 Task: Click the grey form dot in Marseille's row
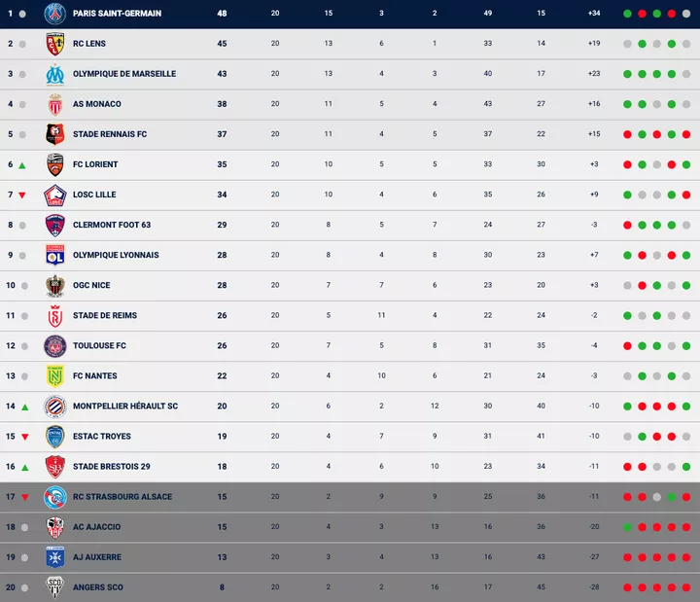pos(686,74)
